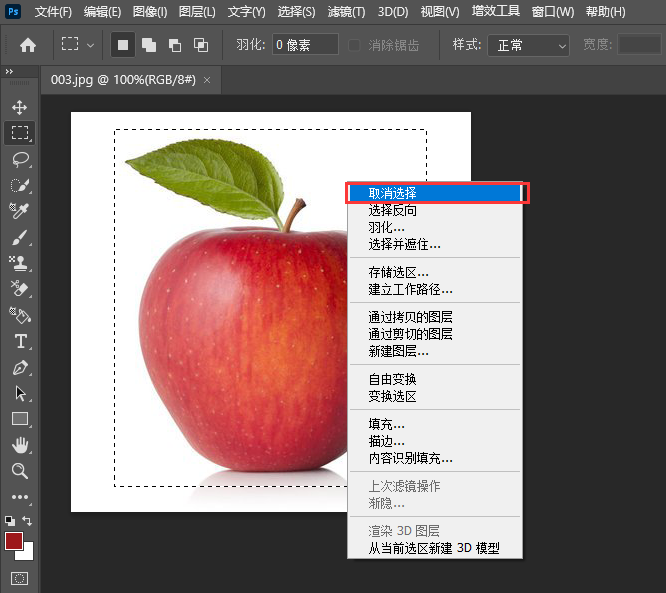Open the Edit Toolbar three-dots menu

point(20,497)
